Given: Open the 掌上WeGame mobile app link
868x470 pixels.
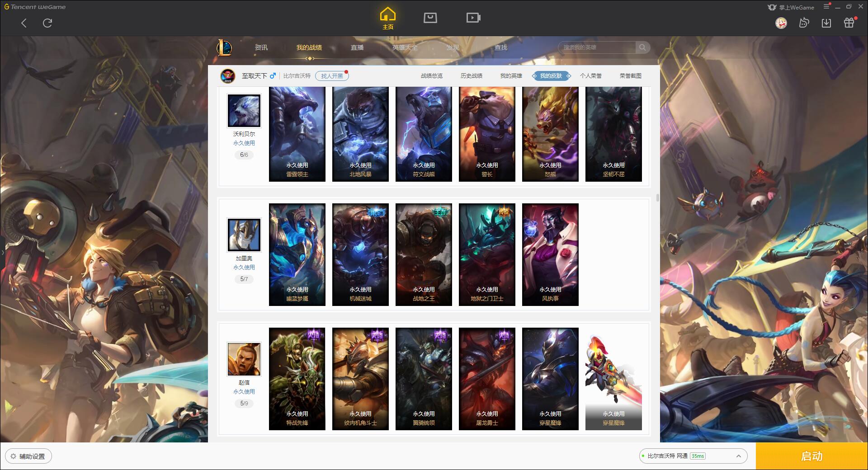Looking at the screenshot, I should 791,7.
